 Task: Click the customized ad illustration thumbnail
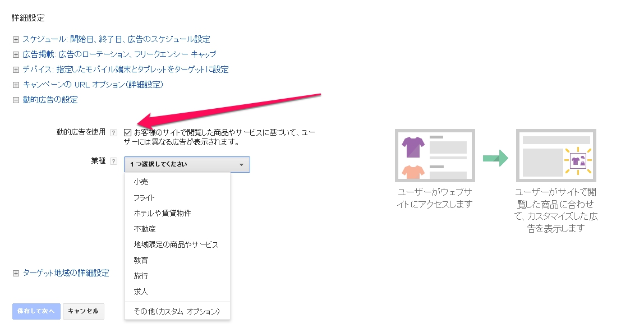pos(556,155)
